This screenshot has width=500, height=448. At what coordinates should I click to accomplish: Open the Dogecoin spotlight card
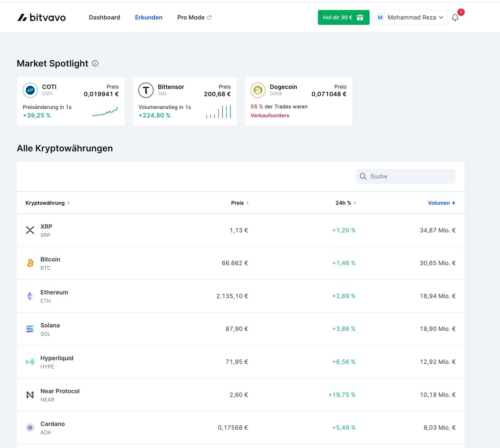coord(298,101)
